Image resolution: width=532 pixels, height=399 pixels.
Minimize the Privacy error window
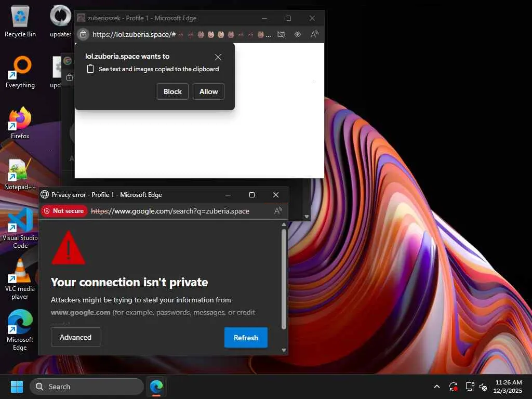pos(228,195)
